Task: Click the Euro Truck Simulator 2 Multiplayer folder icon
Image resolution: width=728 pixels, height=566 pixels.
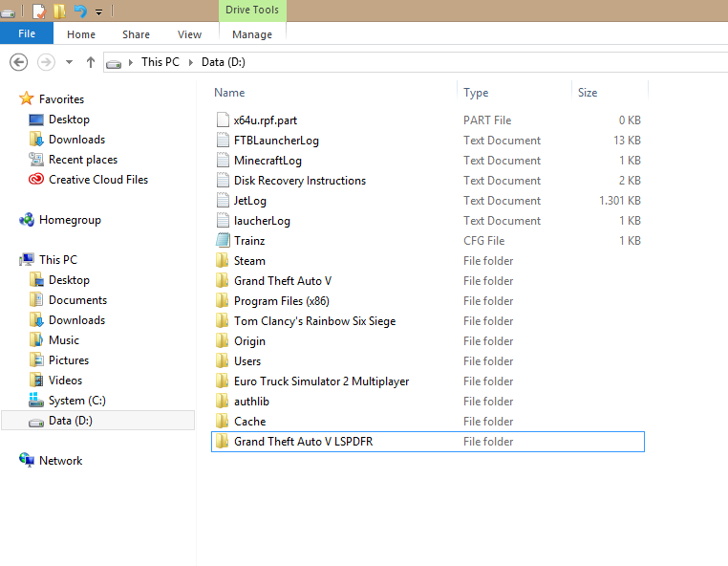Action: [x=223, y=381]
